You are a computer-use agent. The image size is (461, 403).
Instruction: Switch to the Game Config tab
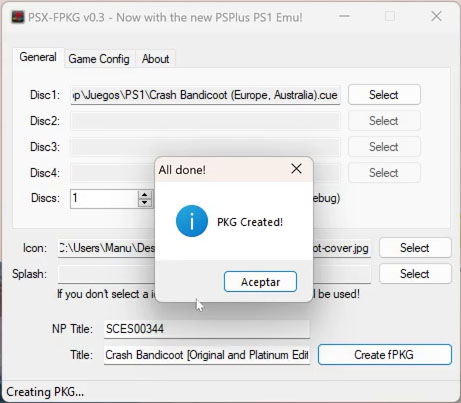click(x=99, y=59)
